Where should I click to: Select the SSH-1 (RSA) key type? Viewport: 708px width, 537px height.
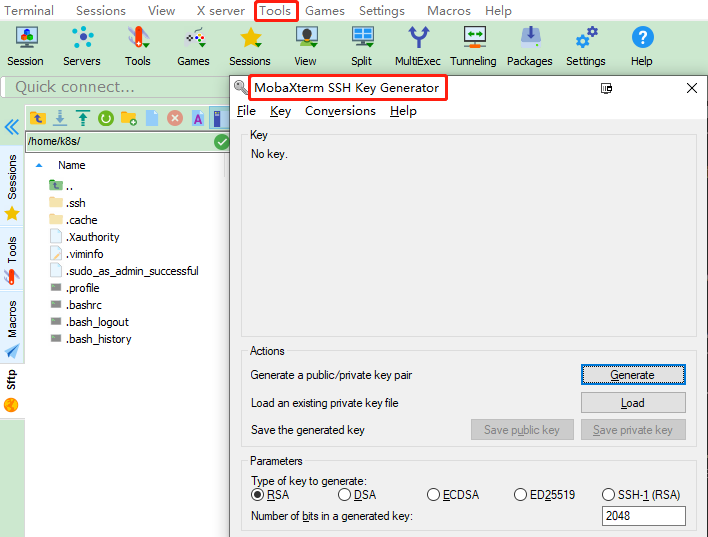[608, 495]
